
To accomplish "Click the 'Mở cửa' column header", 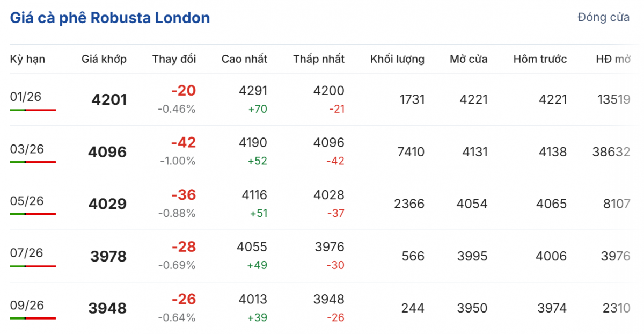I will pyautogui.click(x=469, y=59).
